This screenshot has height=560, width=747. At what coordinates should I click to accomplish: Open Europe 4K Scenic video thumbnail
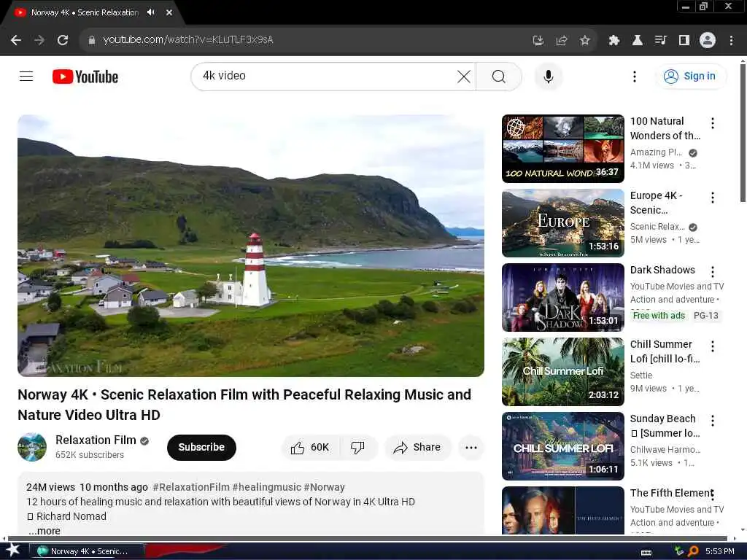pyautogui.click(x=562, y=223)
